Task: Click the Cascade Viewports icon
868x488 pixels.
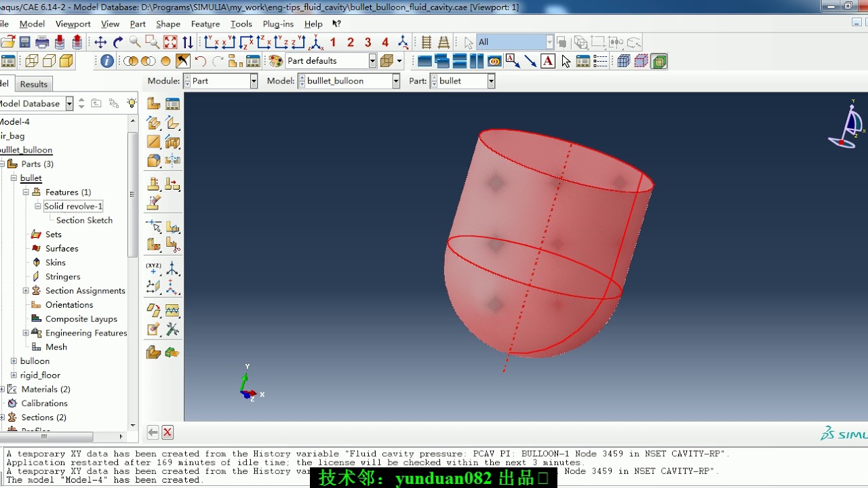Action: click(442, 61)
